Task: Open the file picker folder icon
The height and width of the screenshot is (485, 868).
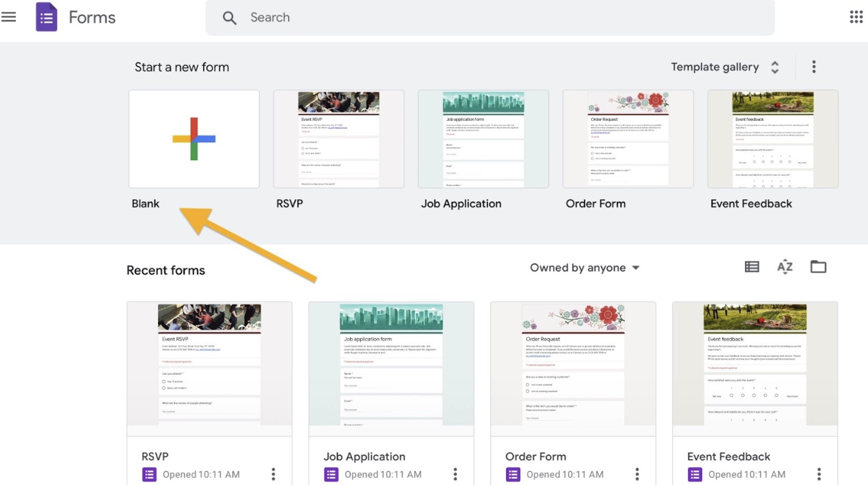Action: pos(818,267)
